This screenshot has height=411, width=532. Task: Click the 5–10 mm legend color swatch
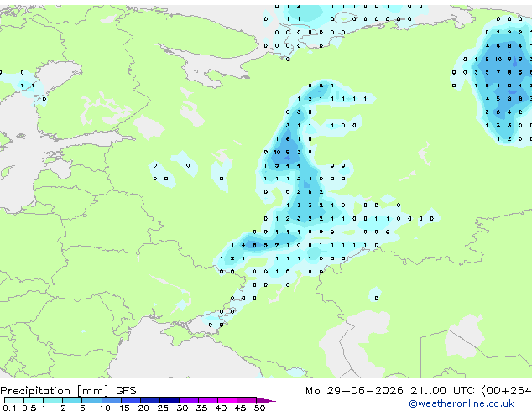(91, 400)
